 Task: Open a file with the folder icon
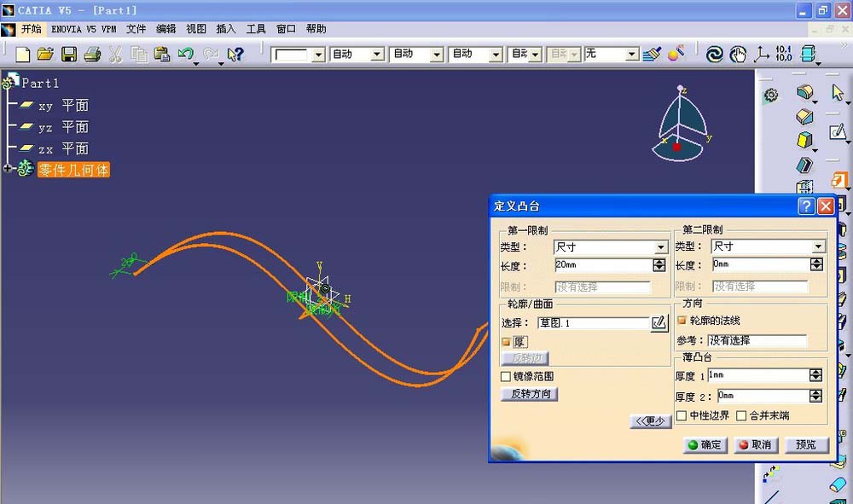(x=46, y=54)
